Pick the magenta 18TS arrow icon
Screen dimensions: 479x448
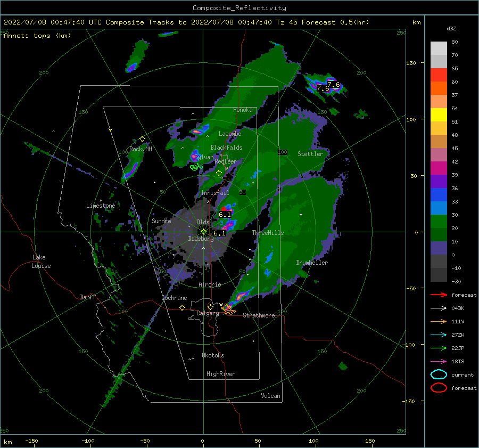coord(439,362)
